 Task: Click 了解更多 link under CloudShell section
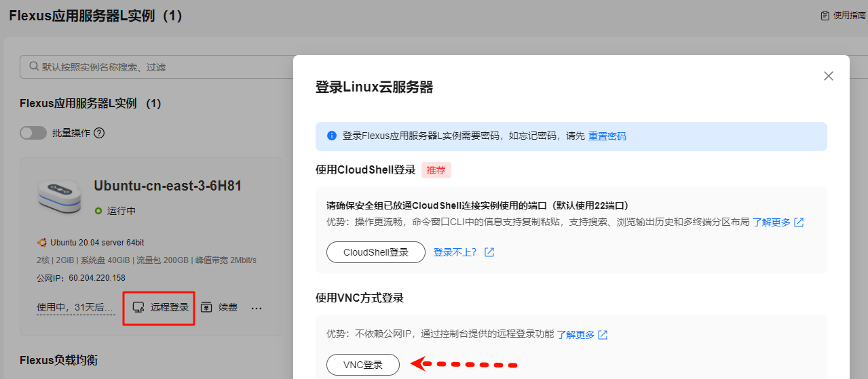click(x=772, y=222)
